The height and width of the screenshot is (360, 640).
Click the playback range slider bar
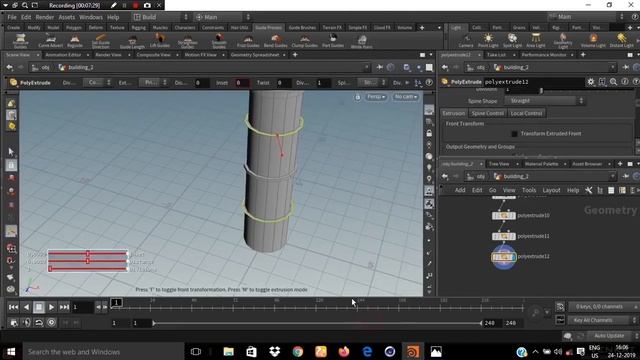pyautogui.click(x=317, y=323)
